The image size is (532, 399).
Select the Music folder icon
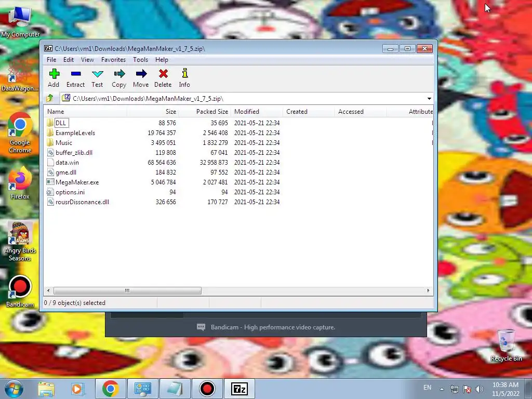(x=50, y=142)
